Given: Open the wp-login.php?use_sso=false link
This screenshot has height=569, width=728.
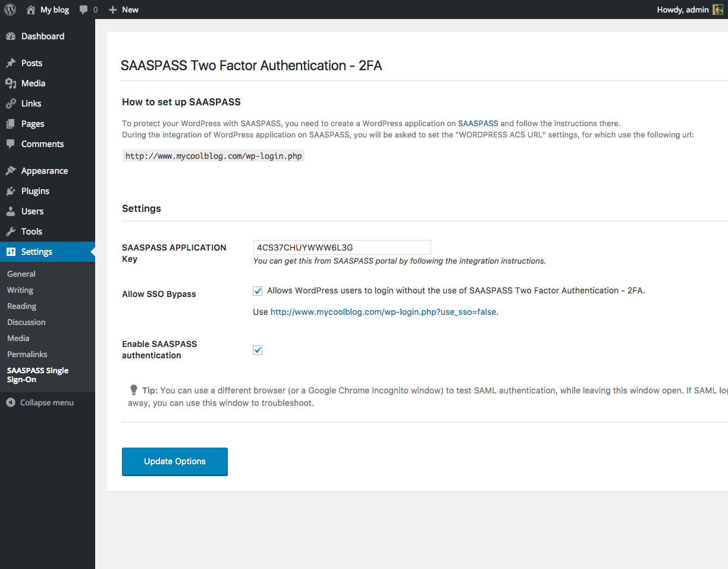Looking at the screenshot, I should click(384, 312).
